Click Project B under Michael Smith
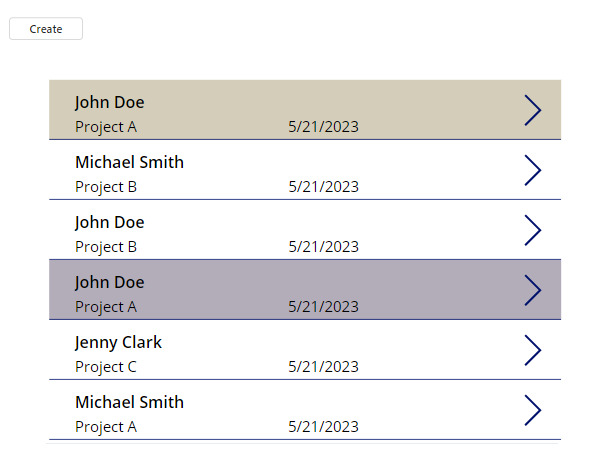This screenshot has width=590, height=470. [x=106, y=187]
